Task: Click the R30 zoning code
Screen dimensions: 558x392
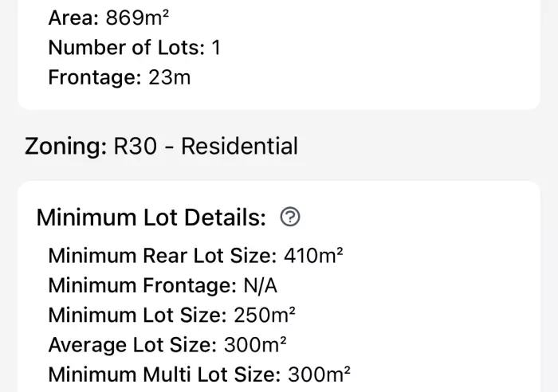Action: point(136,146)
